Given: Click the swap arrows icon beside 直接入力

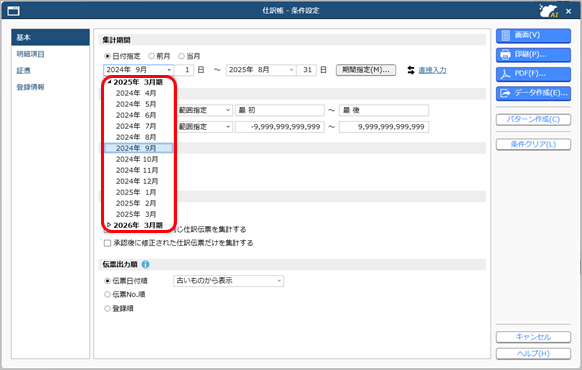Looking at the screenshot, I should pos(411,70).
